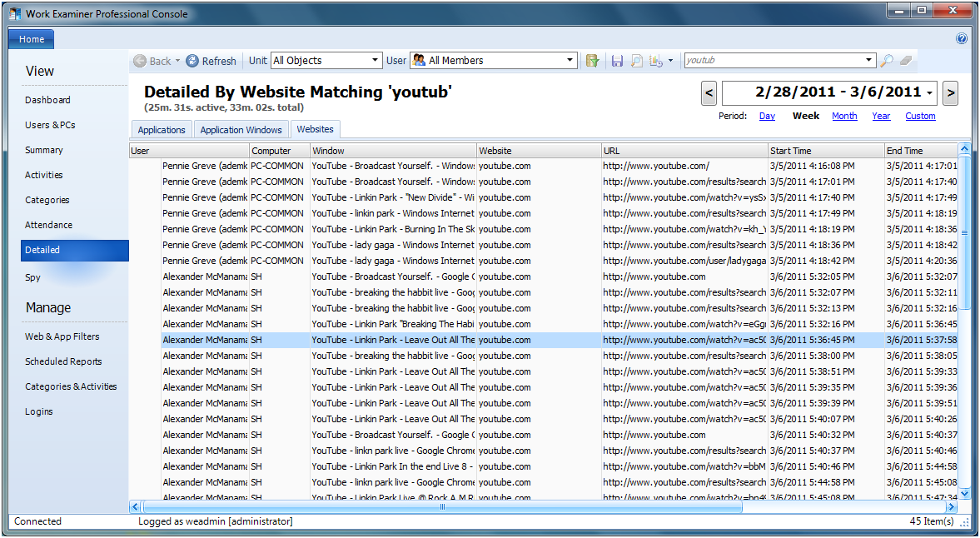Sort by the Website column header
Viewport: 980px width, 538px height.
pyautogui.click(x=539, y=151)
